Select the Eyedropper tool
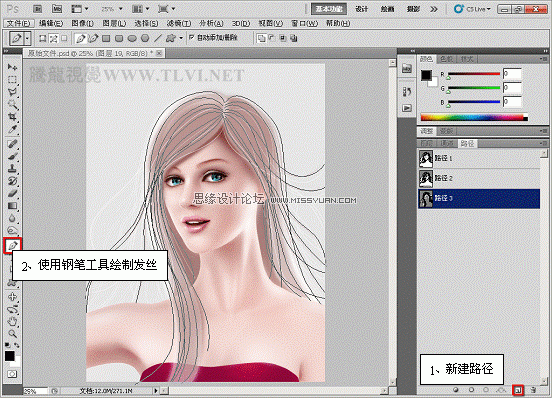This screenshot has height=398, width=552. 12,129
